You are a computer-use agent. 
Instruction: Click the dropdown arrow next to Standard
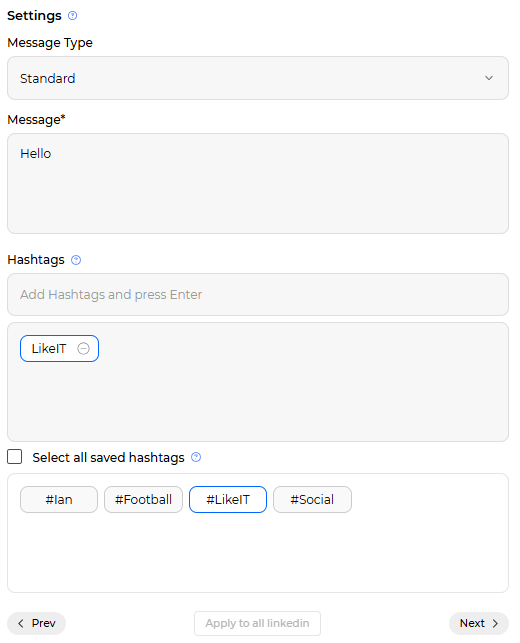[489, 78]
